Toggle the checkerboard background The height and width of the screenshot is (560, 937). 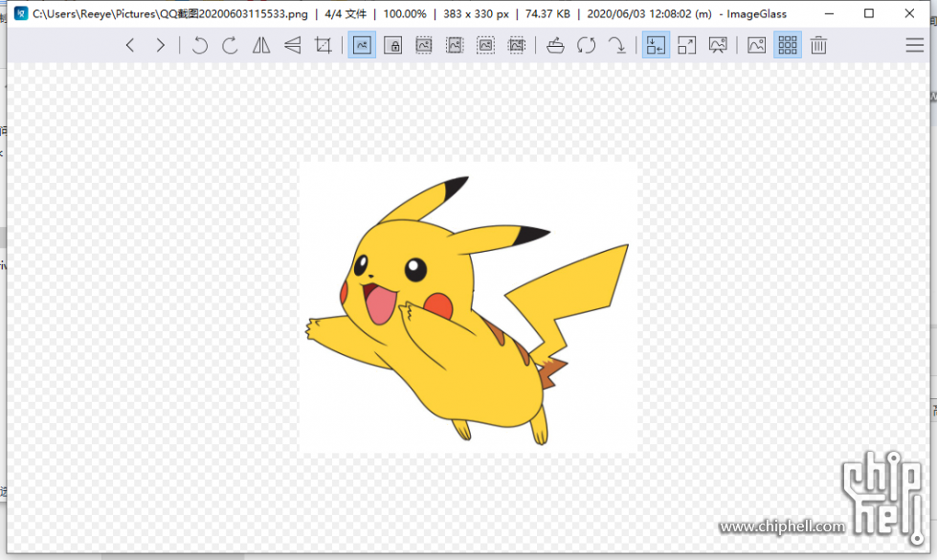point(788,45)
